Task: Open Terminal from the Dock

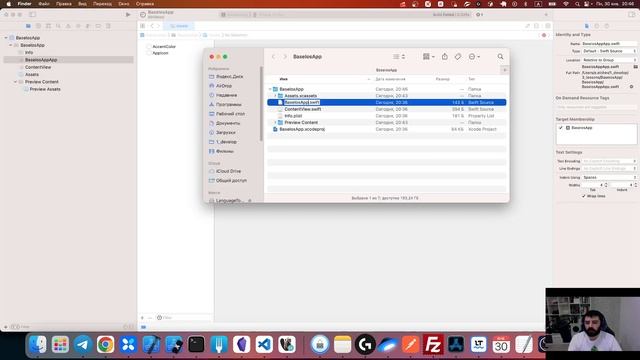Action: 196,344
